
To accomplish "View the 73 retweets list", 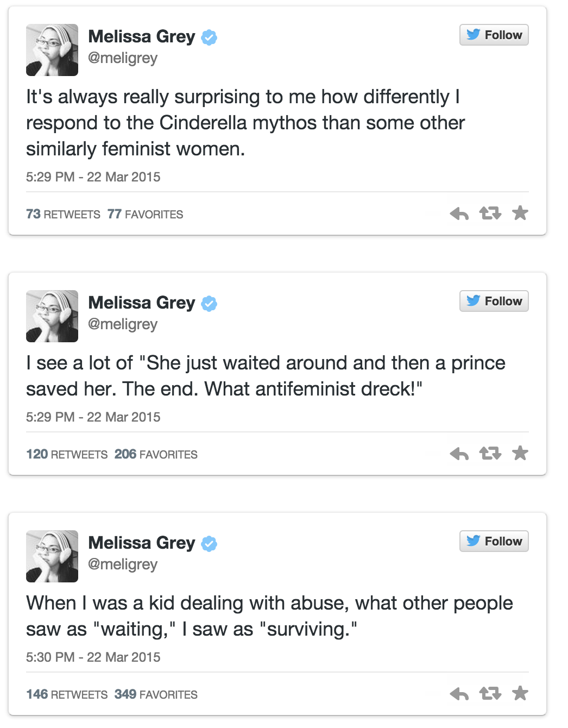I will 63,215.
